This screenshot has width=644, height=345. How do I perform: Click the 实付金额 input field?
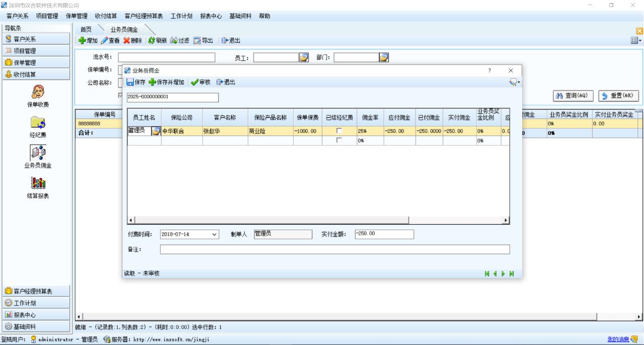click(x=384, y=234)
